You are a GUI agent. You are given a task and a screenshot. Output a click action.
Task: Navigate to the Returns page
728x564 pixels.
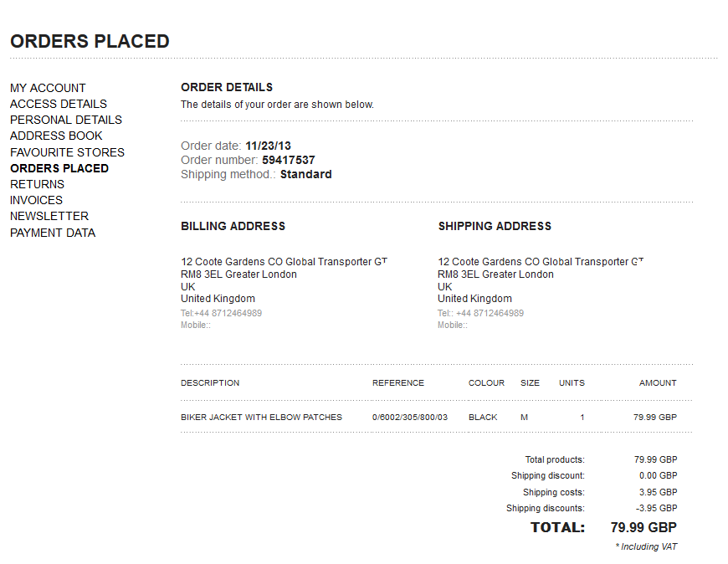(x=37, y=184)
